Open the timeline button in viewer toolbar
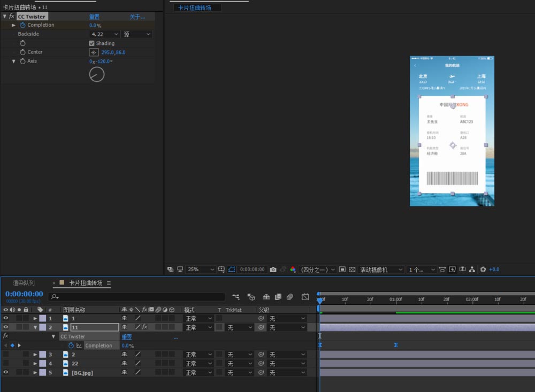The image size is (535, 392). [x=462, y=270]
